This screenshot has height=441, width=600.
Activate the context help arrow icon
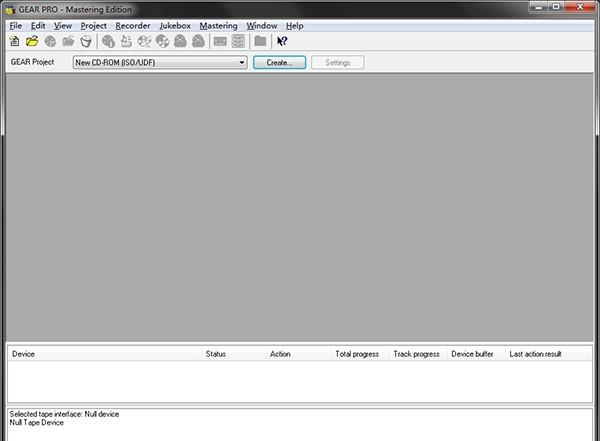pyautogui.click(x=282, y=41)
